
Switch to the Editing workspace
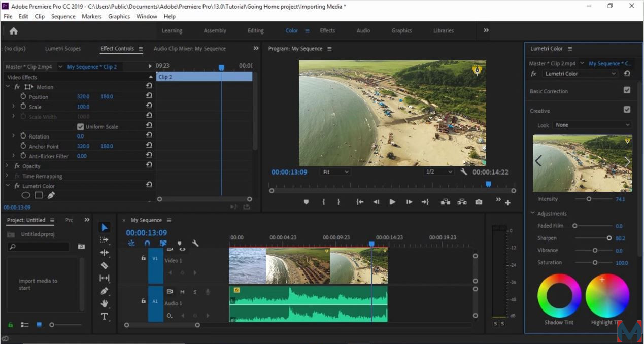[255, 30]
